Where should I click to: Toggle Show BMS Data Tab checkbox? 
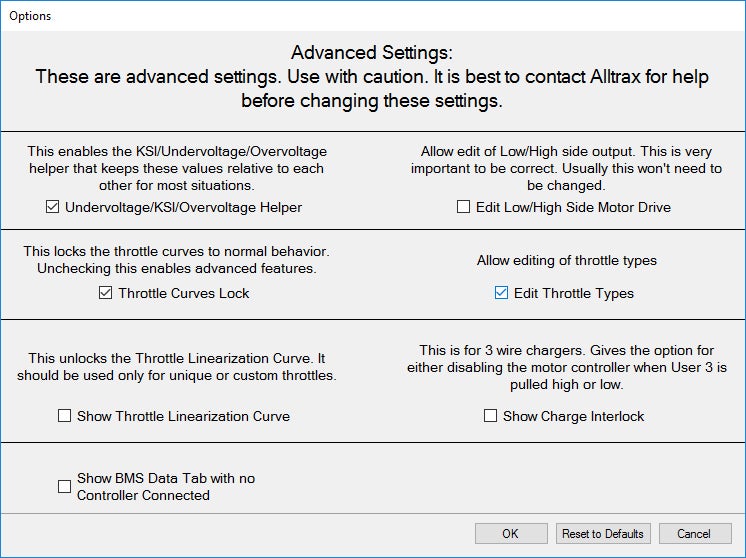[x=65, y=487]
